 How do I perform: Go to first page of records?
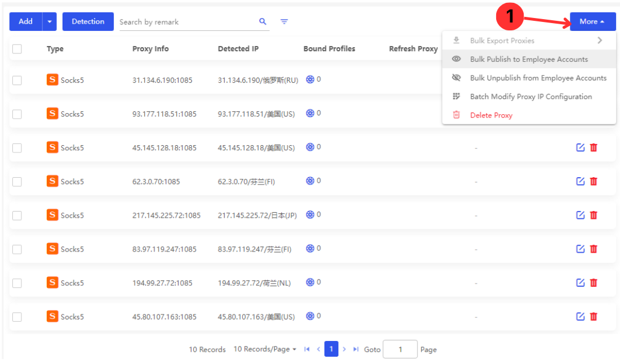[x=307, y=349]
